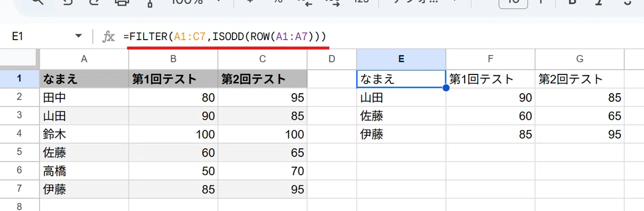Click cell G3 with value 65
This screenshot has height=211, width=644.
pyautogui.click(x=579, y=116)
